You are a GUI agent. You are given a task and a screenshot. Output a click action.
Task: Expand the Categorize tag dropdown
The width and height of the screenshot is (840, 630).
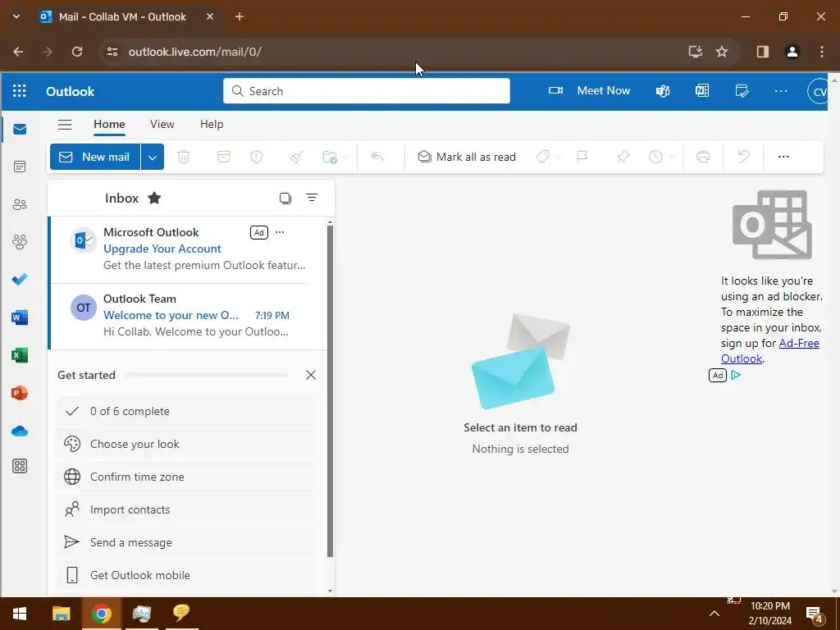pyautogui.click(x=559, y=157)
